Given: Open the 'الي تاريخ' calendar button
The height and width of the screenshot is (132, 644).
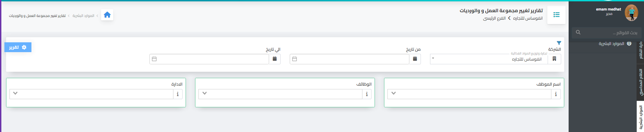Looking at the screenshot, I should (x=275, y=59).
